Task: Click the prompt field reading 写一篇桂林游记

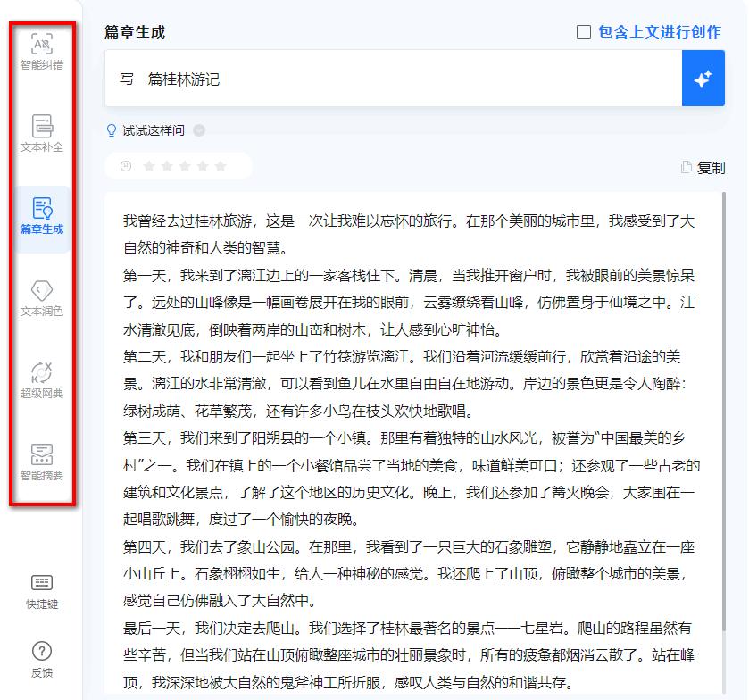Action: (393, 79)
